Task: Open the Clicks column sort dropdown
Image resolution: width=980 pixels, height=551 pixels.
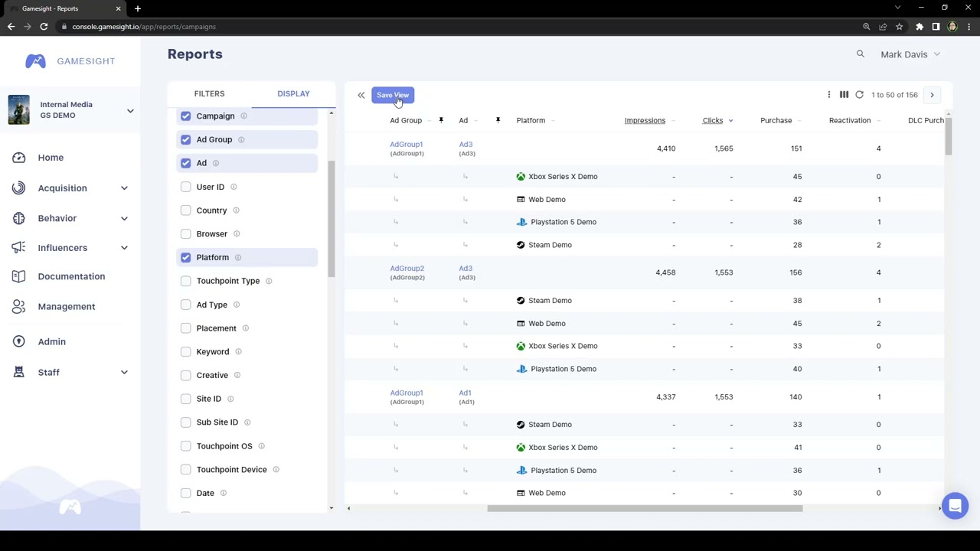Action: coord(730,121)
